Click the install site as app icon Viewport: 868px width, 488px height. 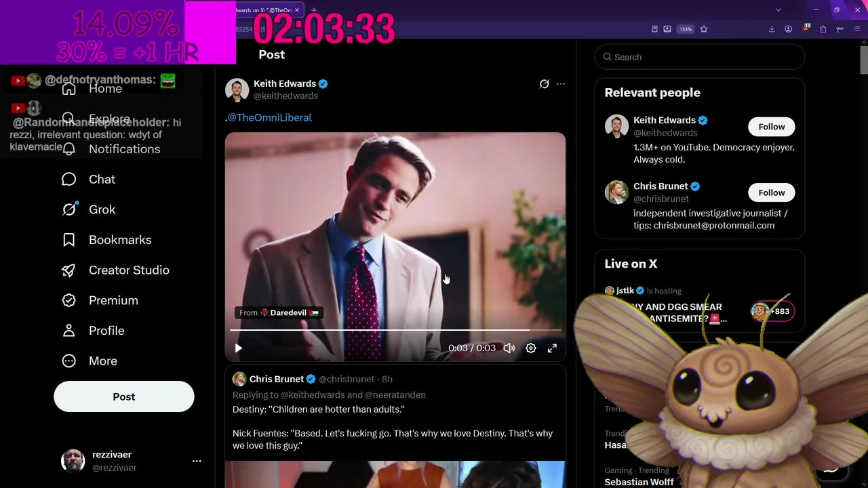[667, 29]
